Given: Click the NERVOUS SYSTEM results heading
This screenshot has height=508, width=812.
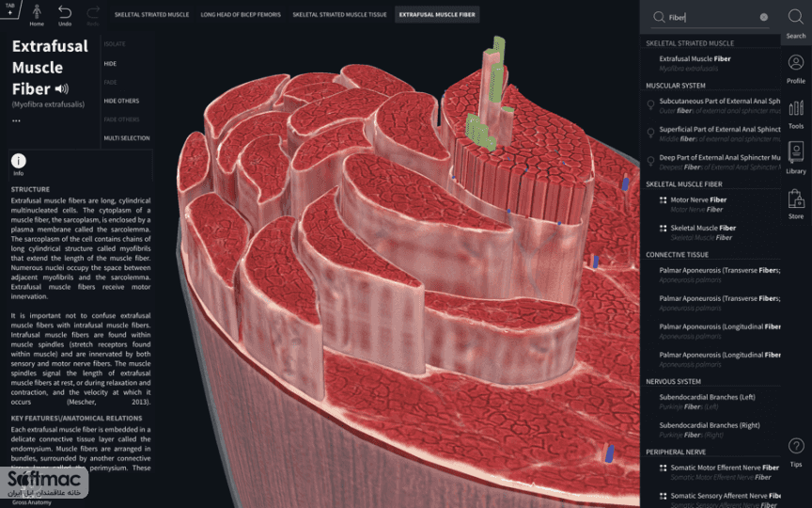Looking at the screenshot, I should coord(673,382).
